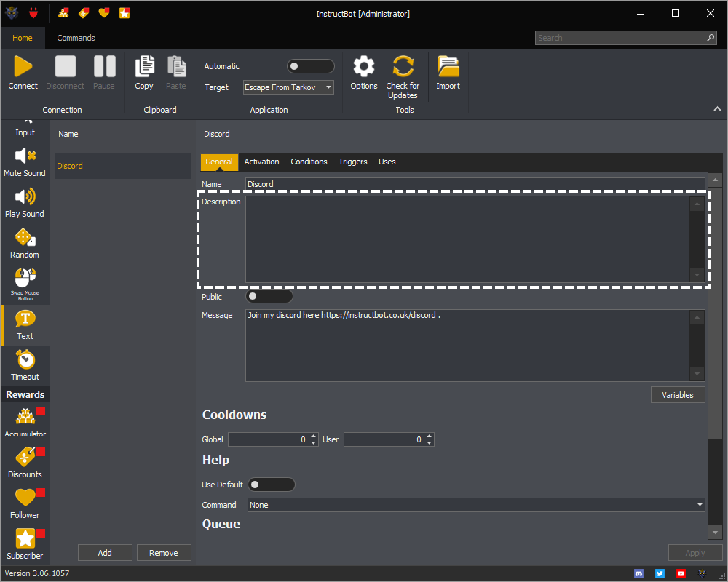Click the Name column header

pos(68,134)
